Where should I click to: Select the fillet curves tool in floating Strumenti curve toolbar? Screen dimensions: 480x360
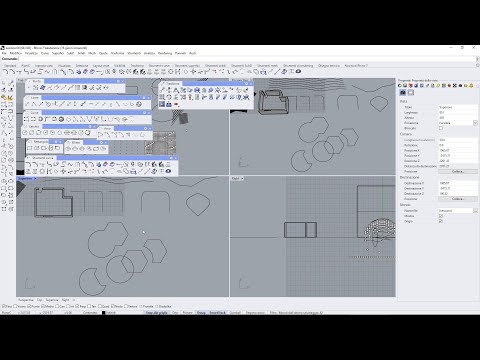[29, 164]
